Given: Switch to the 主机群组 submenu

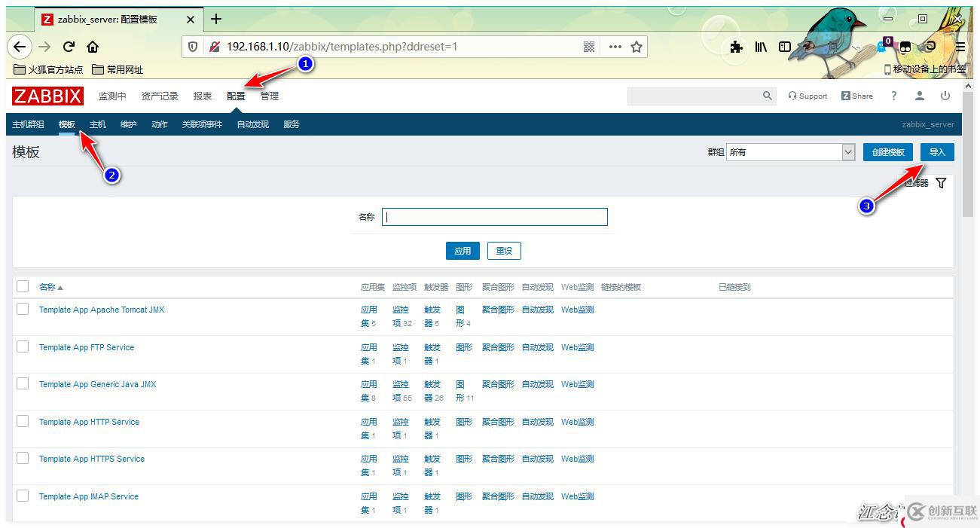Looking at the screenshot, I should [28, 124].
